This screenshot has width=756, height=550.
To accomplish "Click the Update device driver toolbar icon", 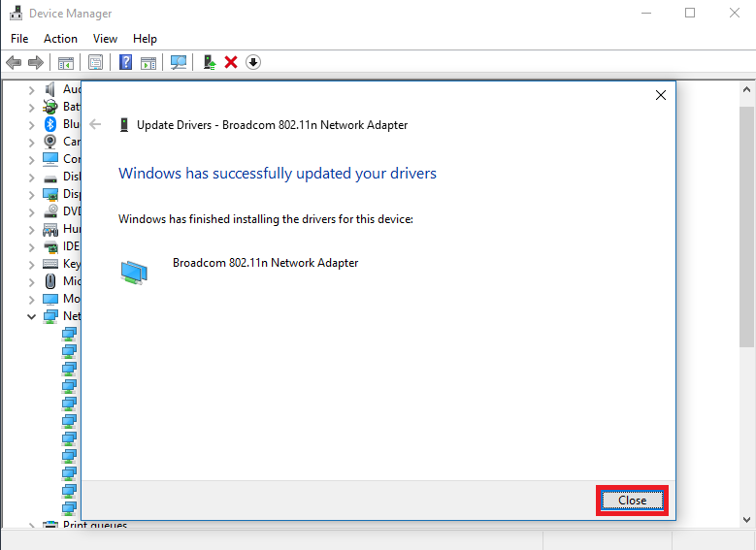I will coord(210,62).
